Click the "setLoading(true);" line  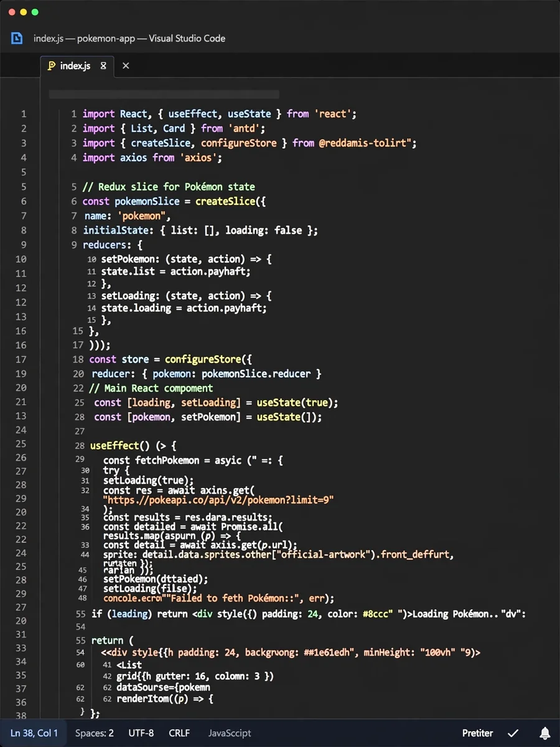[x=149, y=480]
